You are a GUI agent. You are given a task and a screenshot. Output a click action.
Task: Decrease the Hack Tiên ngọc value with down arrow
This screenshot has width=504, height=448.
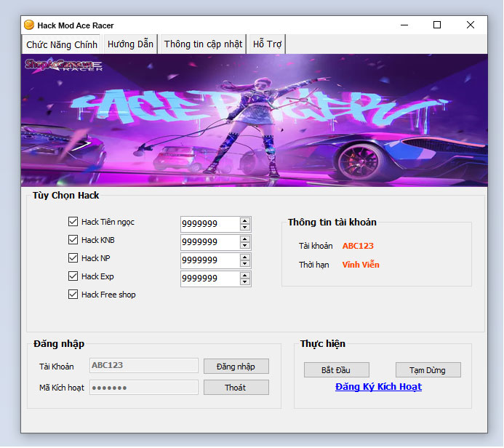245,228
